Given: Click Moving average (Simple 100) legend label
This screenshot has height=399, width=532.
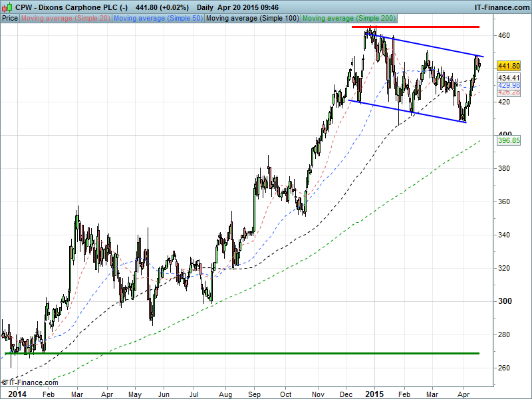Looking at the screenshot, I should (x=251, y=18).
